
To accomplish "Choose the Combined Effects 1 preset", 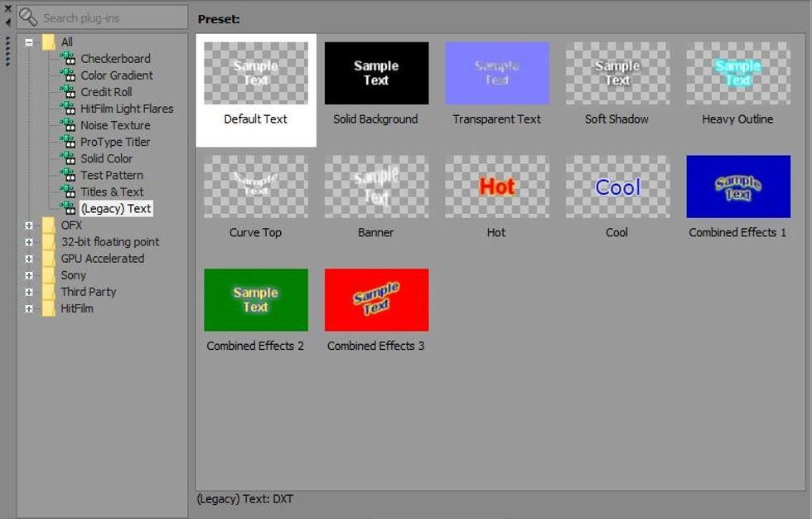I will [x=737, y=186].
